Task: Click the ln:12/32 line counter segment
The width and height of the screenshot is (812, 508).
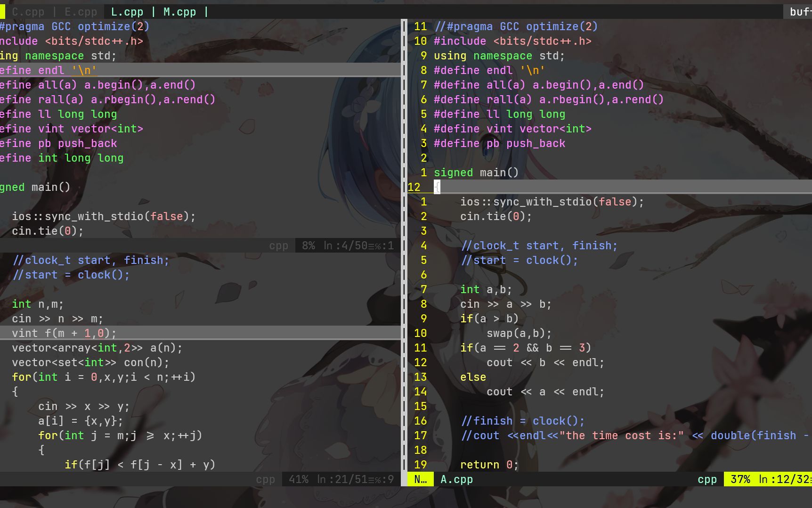Action: pos(784,479)
